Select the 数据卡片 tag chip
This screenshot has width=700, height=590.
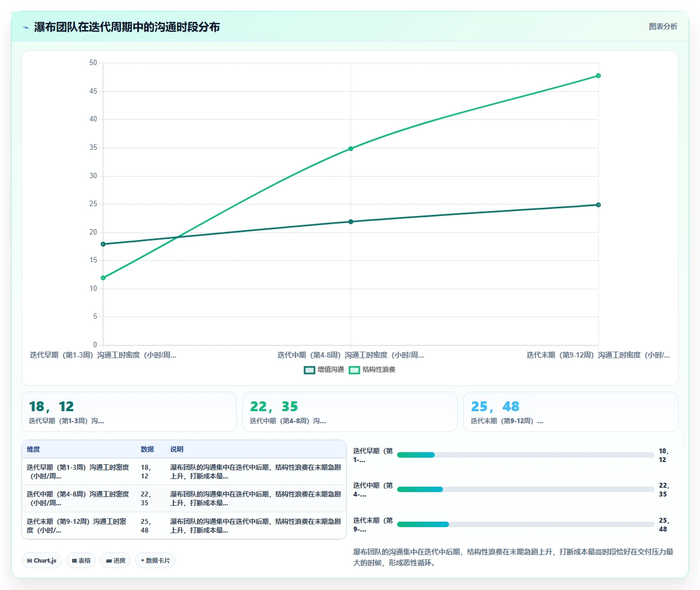click(x=155, y=560)
